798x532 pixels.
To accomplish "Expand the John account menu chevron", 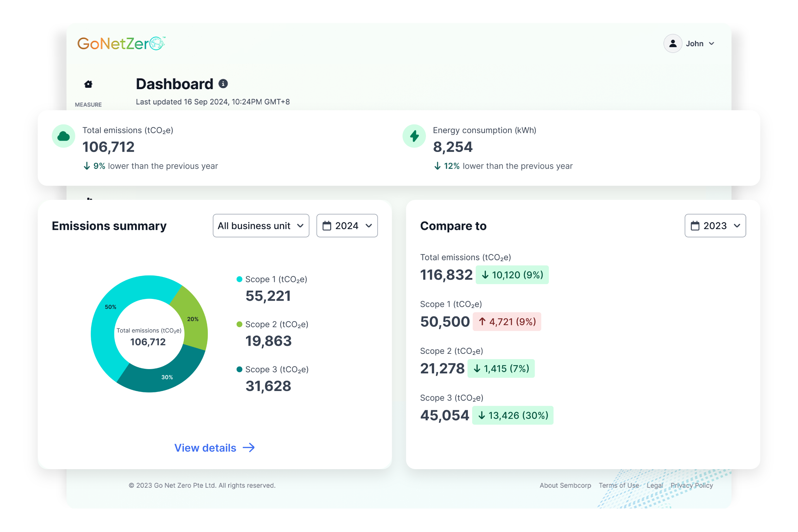I will point(712,44).
